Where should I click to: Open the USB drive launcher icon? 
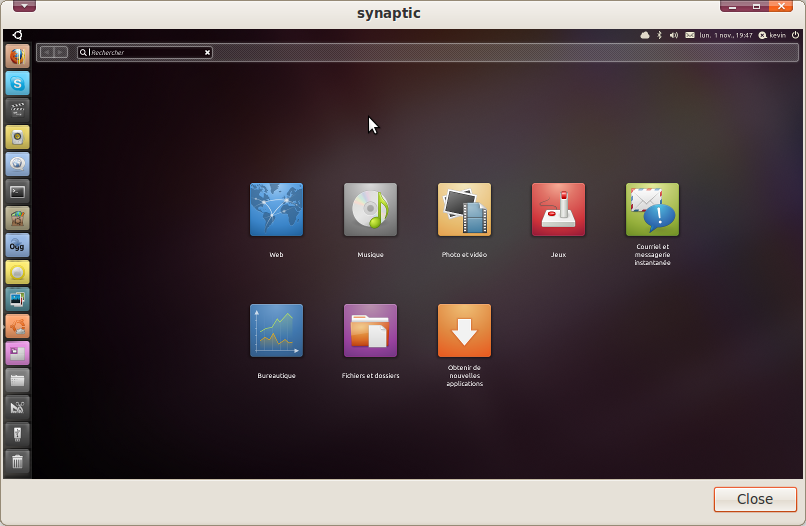tap(17, 434)
